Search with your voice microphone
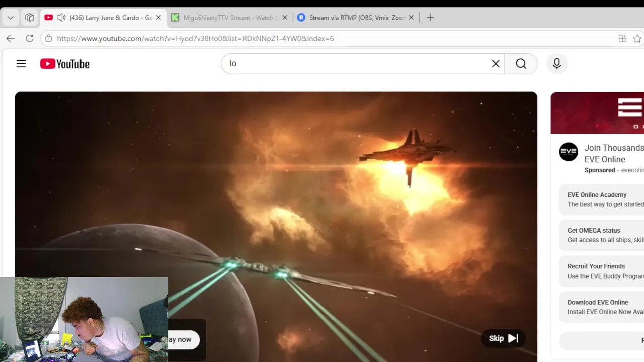The width and height of the screenshot is (644, 362). pyautogui.click(x=557, y=64)
